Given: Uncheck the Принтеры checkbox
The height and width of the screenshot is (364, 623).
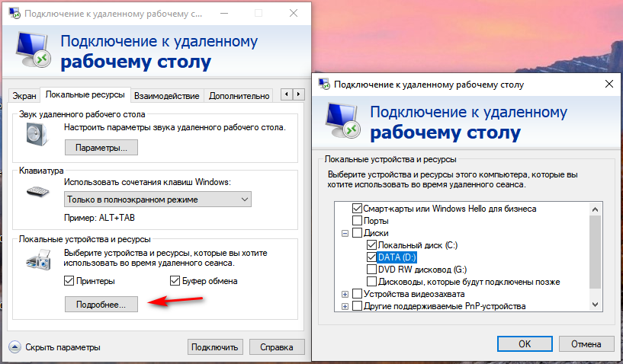Looking at the screenshot, I should tap(70, 281).
